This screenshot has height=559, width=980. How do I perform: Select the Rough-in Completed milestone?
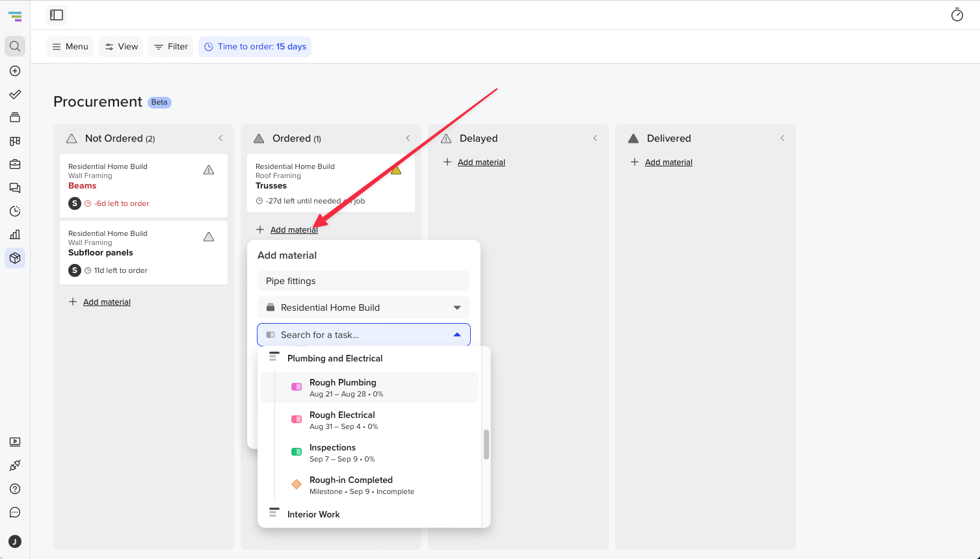[x=369, y=485]
